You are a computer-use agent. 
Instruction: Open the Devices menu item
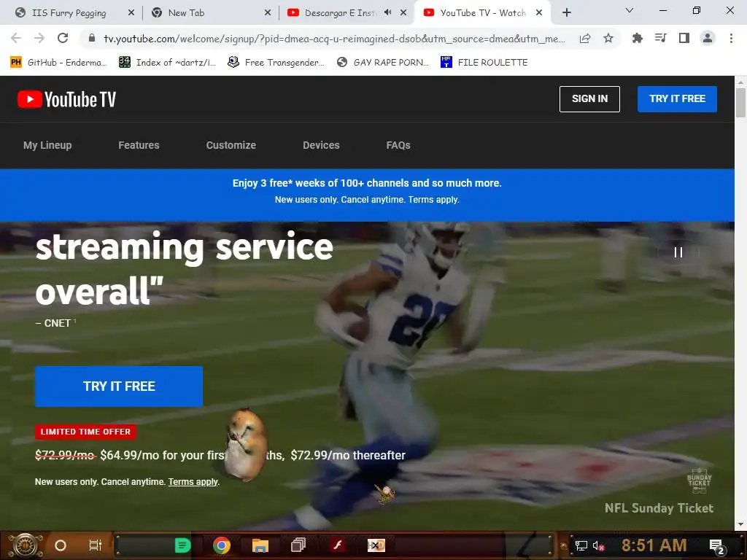[321, 145]
